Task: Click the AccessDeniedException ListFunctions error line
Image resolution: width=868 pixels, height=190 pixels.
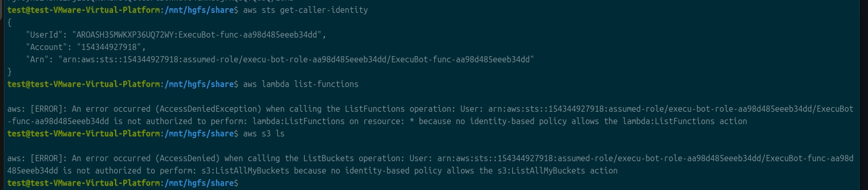Action: pos(430,109)
